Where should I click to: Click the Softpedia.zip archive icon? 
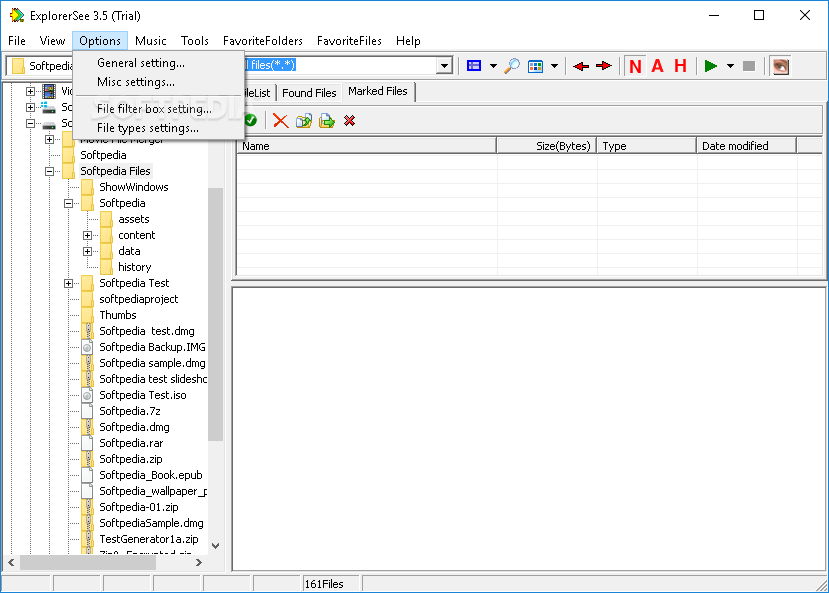click(87, 459)
